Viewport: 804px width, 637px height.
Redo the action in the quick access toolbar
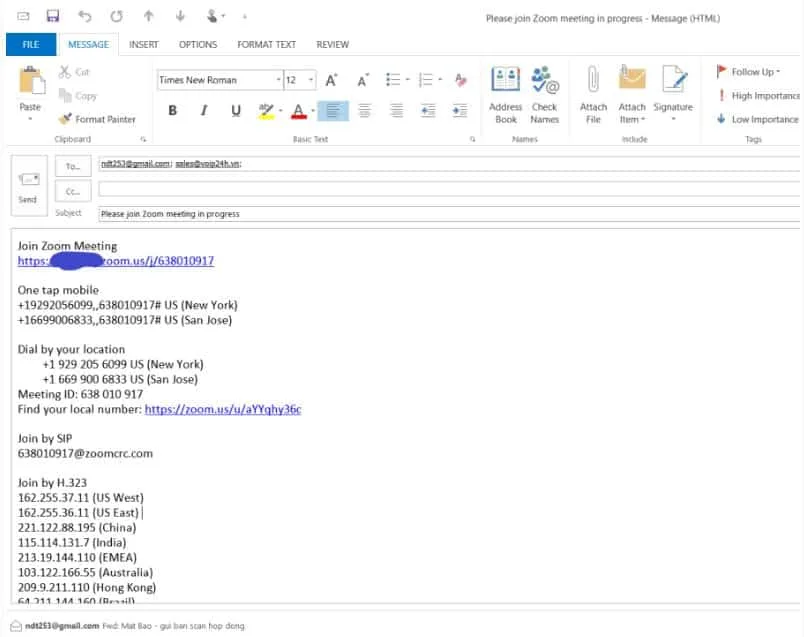tap(116, 16)
